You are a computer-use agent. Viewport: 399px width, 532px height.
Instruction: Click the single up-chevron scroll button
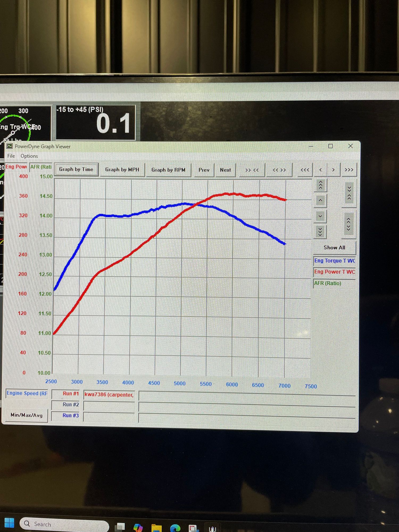click(321, 200)
